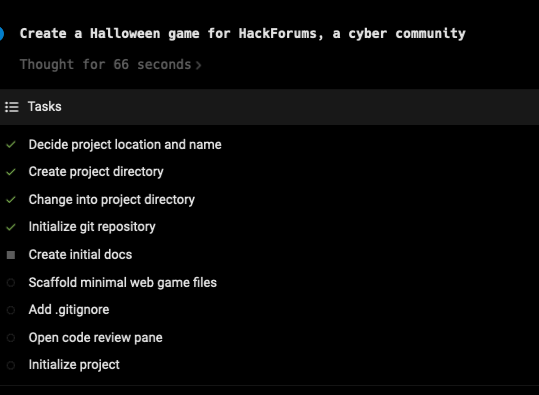This screenshot has height=395, width=539.
Task: Click the checkmark beside 'Decide project location and name'
Action: click(x=11, y=144)
